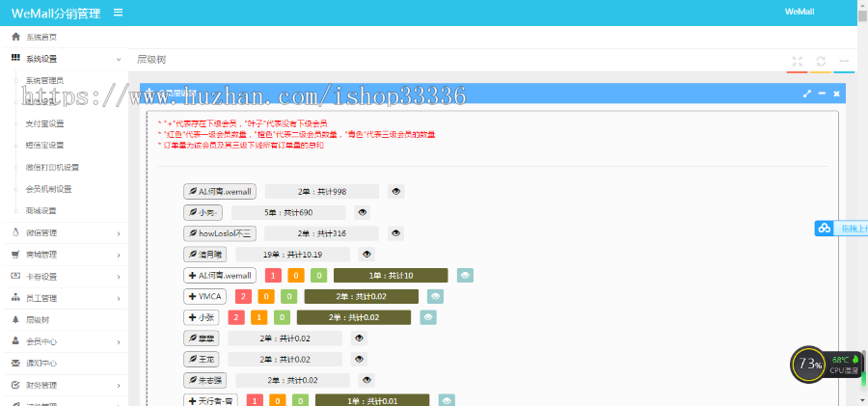Click green badge 0 in 天行者 row
This screenshot has height=406, width=868.
301,401
